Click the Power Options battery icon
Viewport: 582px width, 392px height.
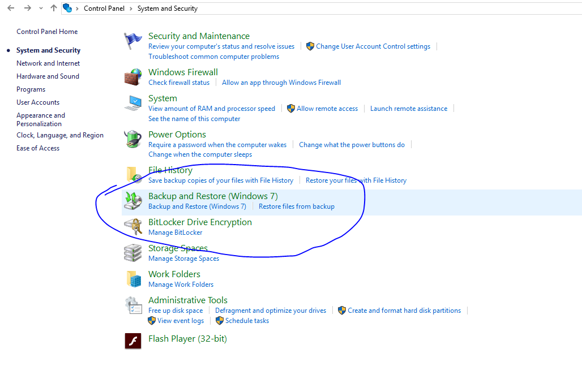coord(133,139)
